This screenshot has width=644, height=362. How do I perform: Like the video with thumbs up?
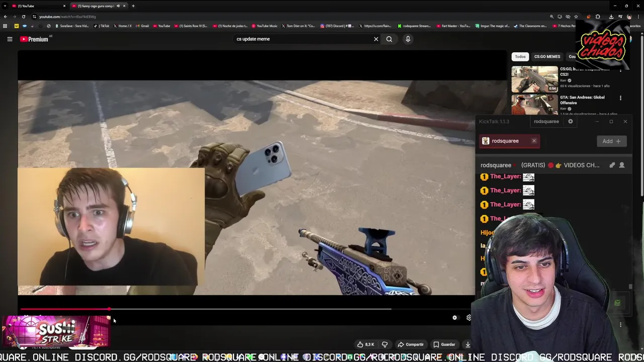(x=366, y=344)
